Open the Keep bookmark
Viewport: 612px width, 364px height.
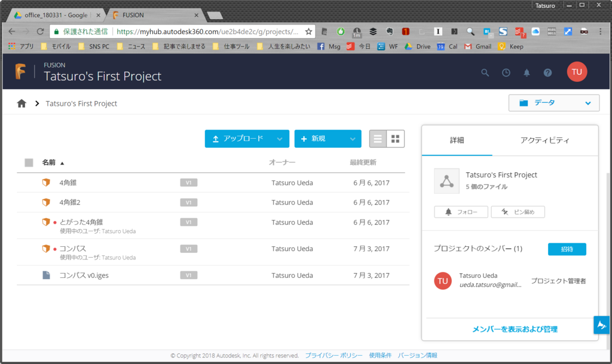click(x=510, y=47)
